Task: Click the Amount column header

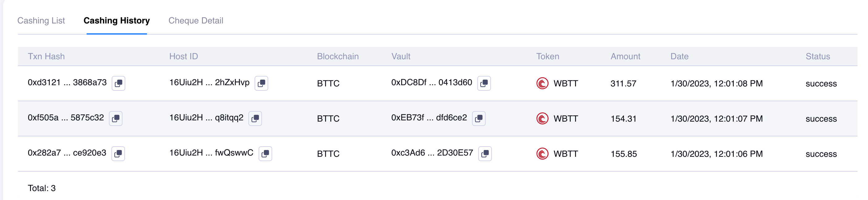Action: pos(625,56)
